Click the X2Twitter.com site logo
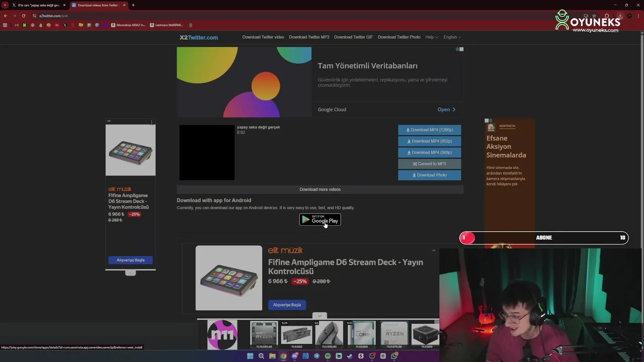This screenshot has width=644, height=362. coord(199,37)
